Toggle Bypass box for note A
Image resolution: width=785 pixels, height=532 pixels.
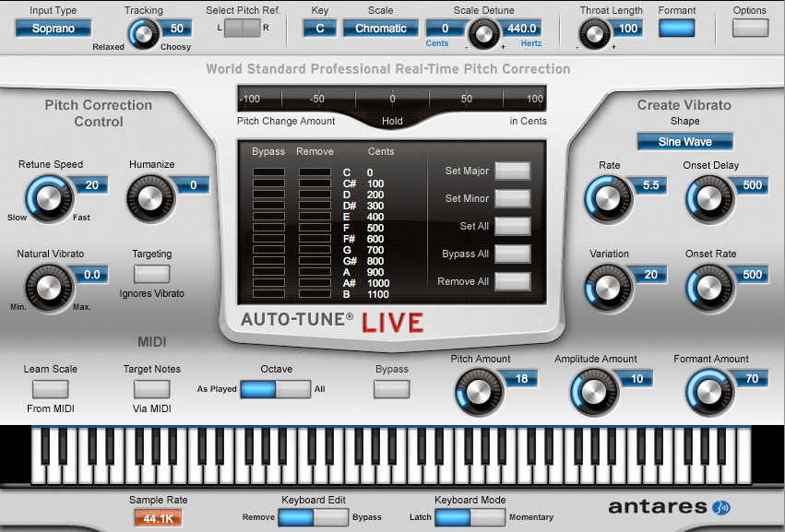tap(268, 272)
